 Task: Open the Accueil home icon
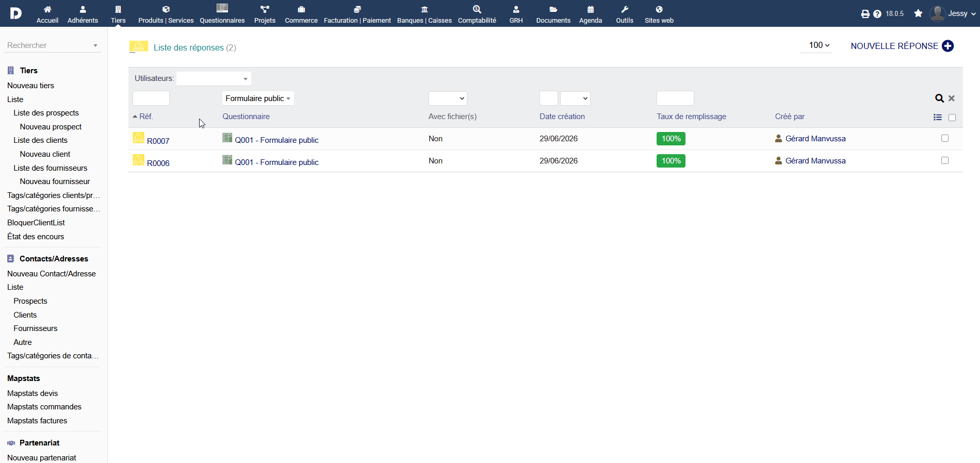click(x=47, y=9)
